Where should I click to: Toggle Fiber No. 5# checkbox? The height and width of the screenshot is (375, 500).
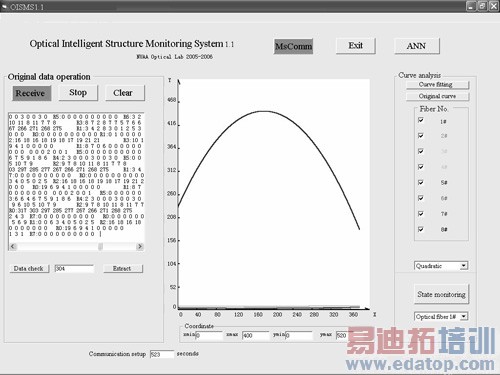point(421,182)
